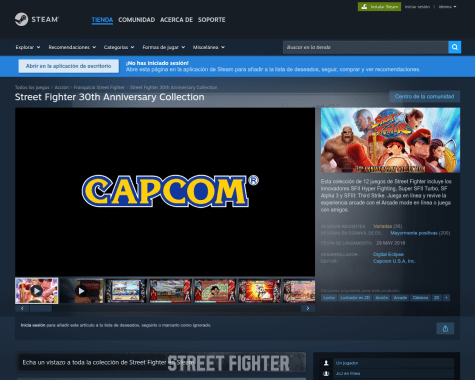The image size is (475, 380).
Task: Click Abrir en la aplicación de escritorio
Action: coord(68,66)
